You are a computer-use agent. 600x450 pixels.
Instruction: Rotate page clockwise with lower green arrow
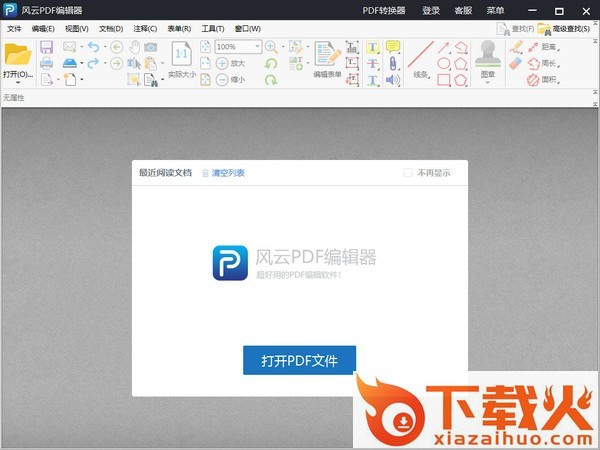[271, 80]
